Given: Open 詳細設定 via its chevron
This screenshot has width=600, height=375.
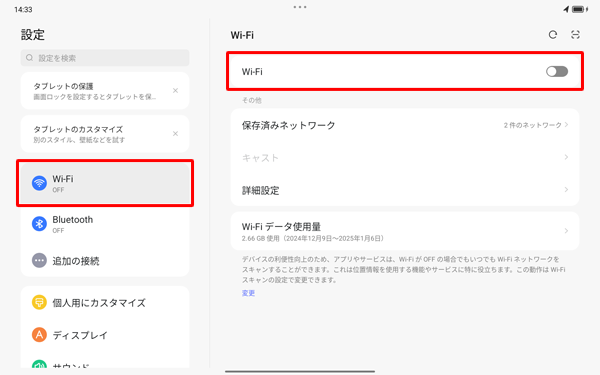Looking at the screenshot, I should pos(566,190).
